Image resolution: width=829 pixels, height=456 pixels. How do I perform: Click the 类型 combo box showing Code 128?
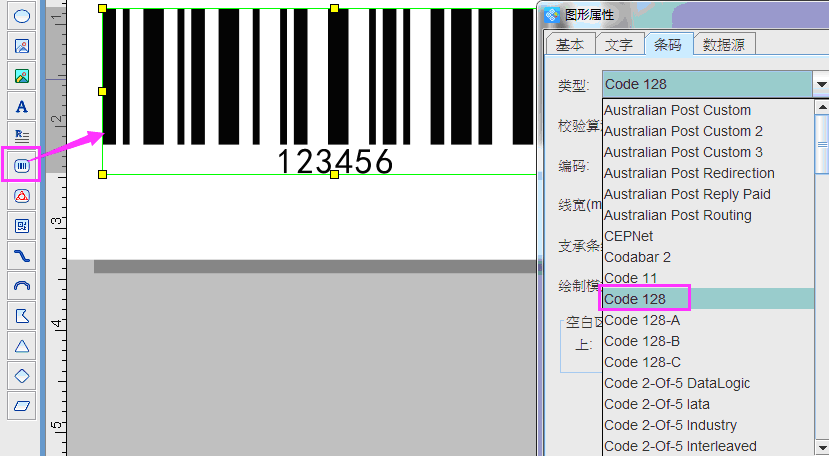click(707, 84)
